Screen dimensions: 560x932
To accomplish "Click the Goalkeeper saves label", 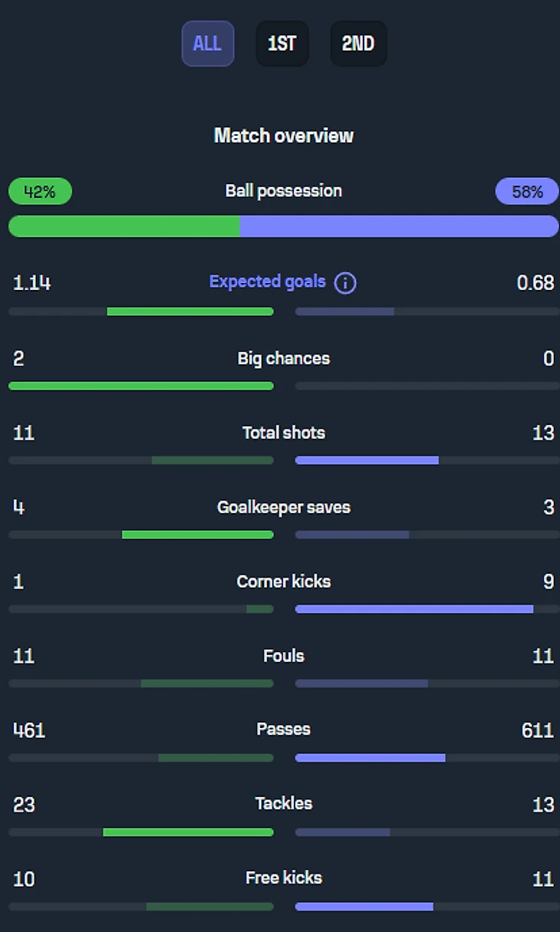I will pos(284,507).
